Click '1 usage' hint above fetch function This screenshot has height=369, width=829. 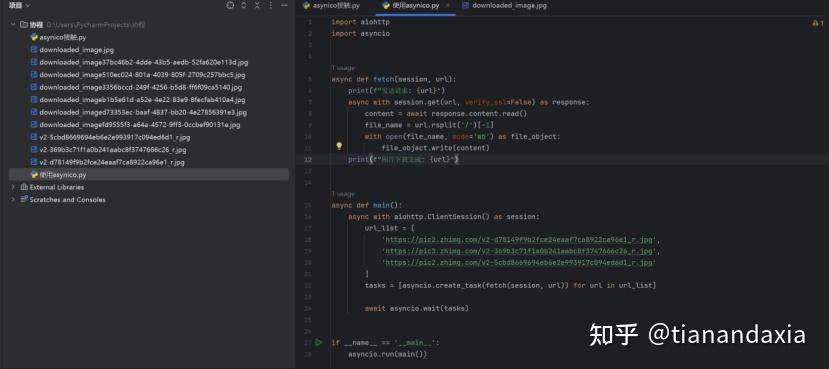coord(343,68)
